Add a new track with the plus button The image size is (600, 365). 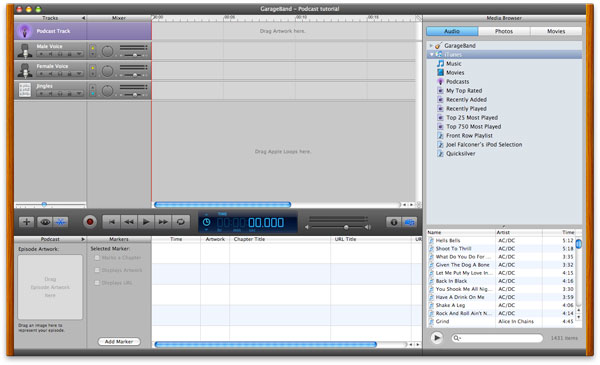26,222
